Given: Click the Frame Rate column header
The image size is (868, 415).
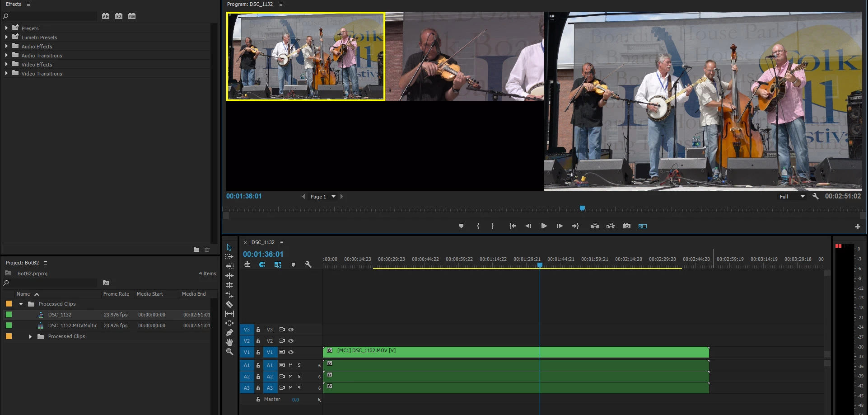Looking at the screenshot, I should [x=116, y=294].
